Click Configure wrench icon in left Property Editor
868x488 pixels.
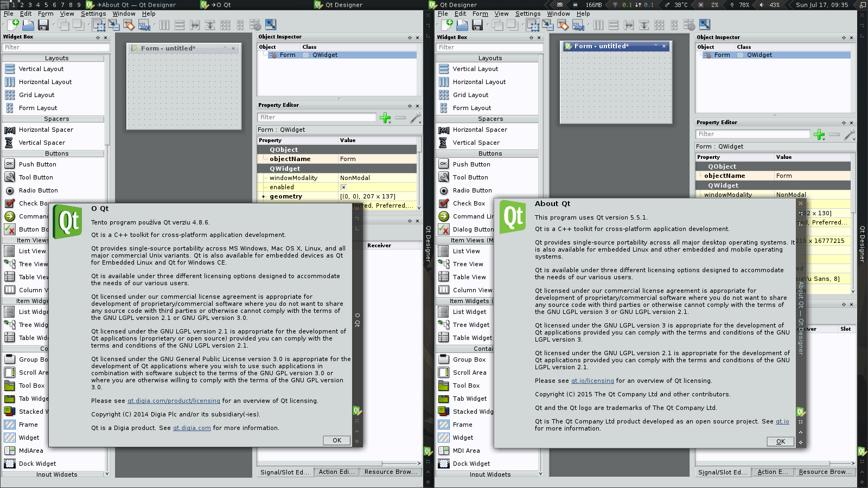click(416, 118)
